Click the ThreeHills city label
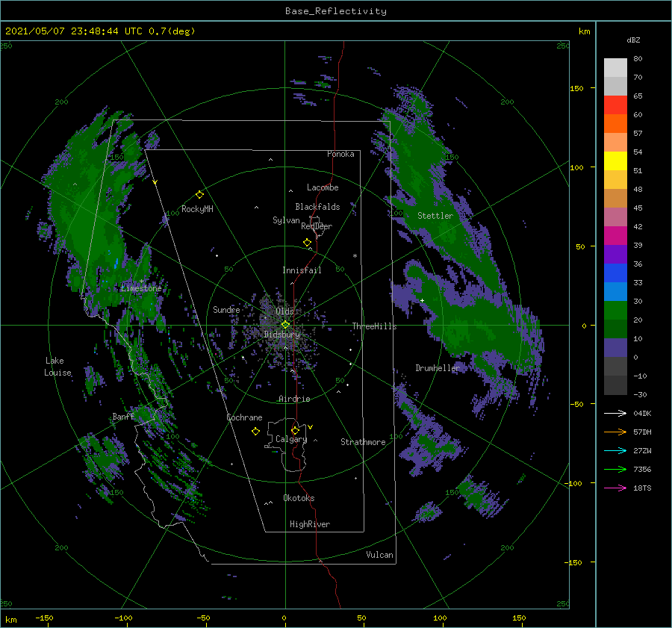672x628 pixels. click(375, 326)
